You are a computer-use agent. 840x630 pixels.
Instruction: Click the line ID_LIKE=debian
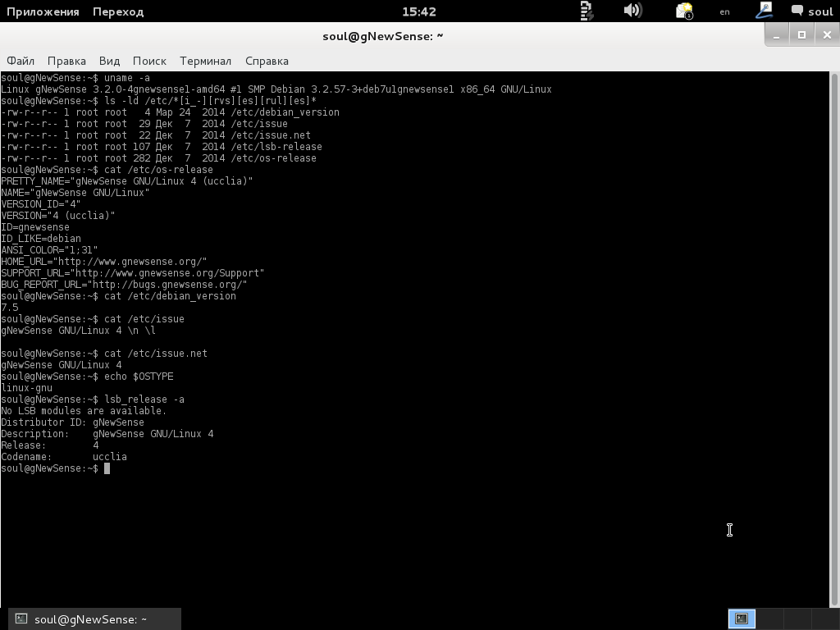[x=41, y=239]
